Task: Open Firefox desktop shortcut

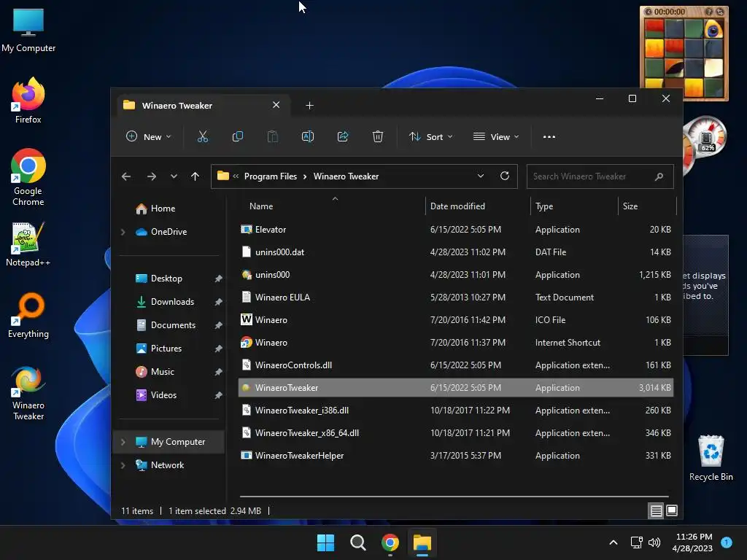Action: (28, 101)
